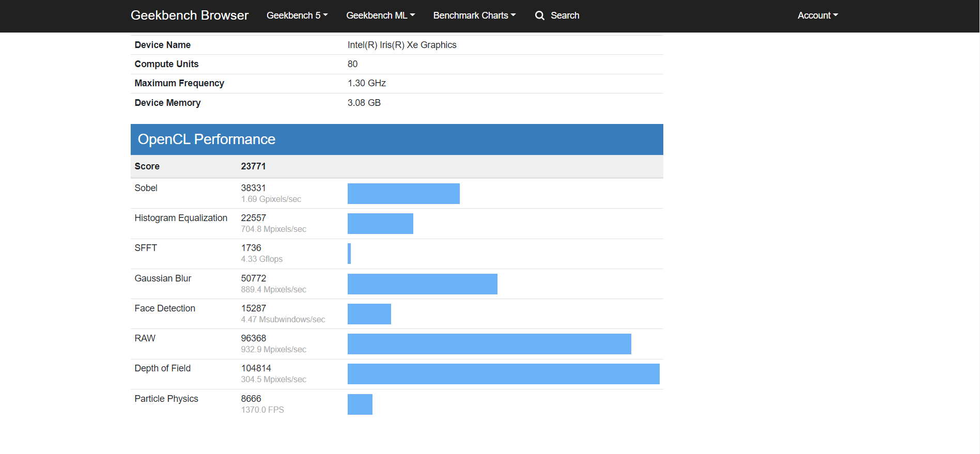Click the OpenCL Performance header

(x=206, y=139)
